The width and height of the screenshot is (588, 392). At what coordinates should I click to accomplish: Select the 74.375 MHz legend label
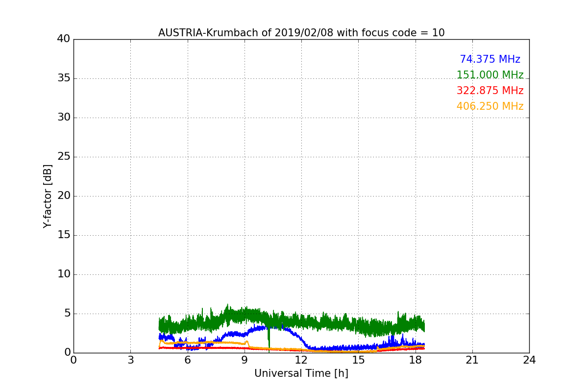point(490,59)
